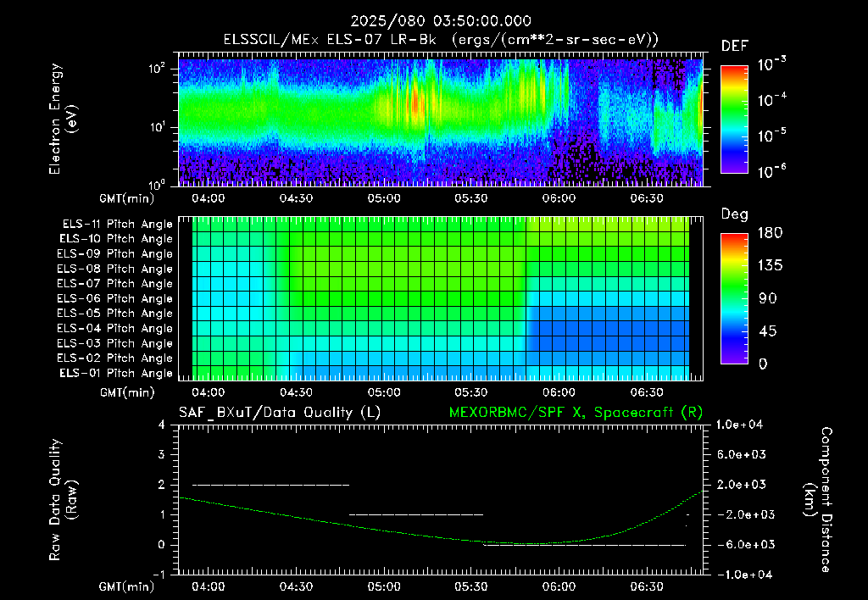Click the 05:30 tick under bottom line plot
Viewport: 868px width, 600px height.
coord(471,586)
